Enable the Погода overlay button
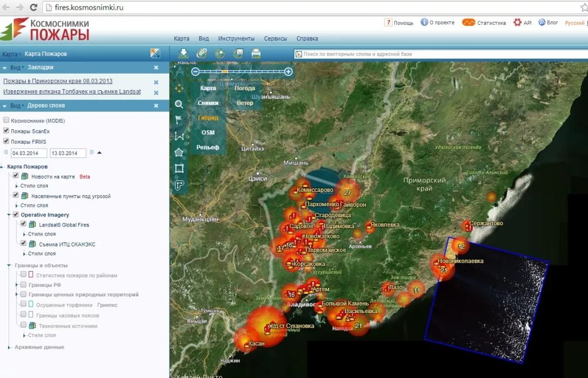The width and height of the screenshot is (588, 378). (245, 88)
